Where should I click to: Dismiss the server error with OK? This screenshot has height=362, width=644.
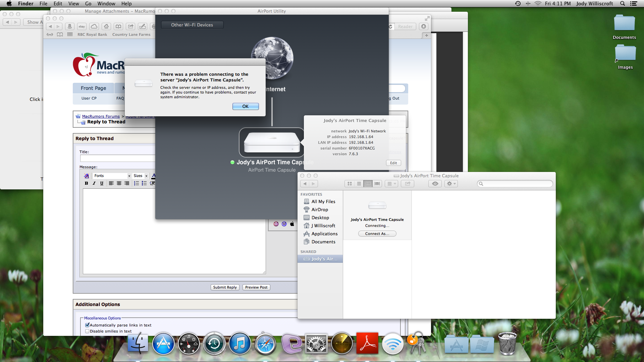[x=245, y=106]
